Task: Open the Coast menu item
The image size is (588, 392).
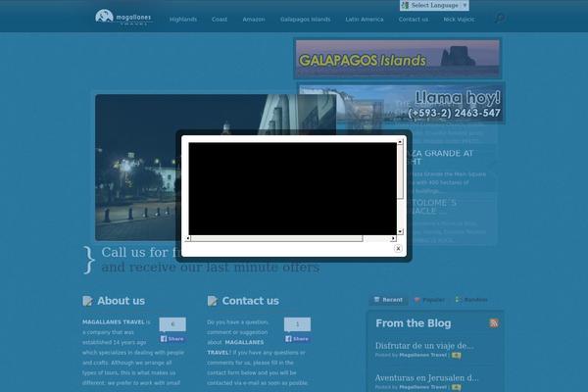Action: click(220, 20)
